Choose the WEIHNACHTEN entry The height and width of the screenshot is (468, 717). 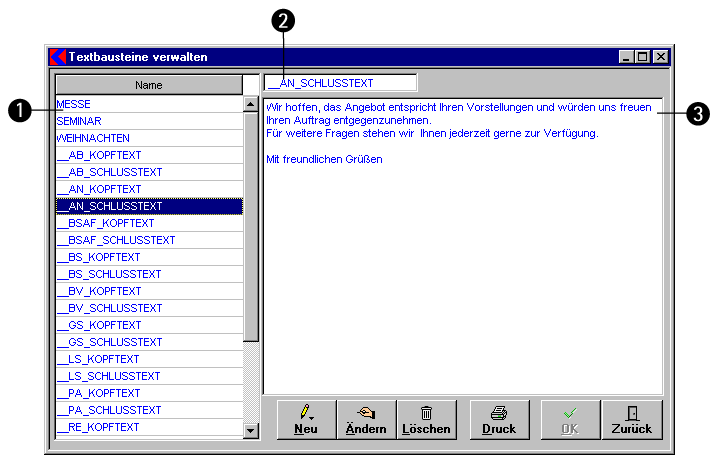point(149,138)
